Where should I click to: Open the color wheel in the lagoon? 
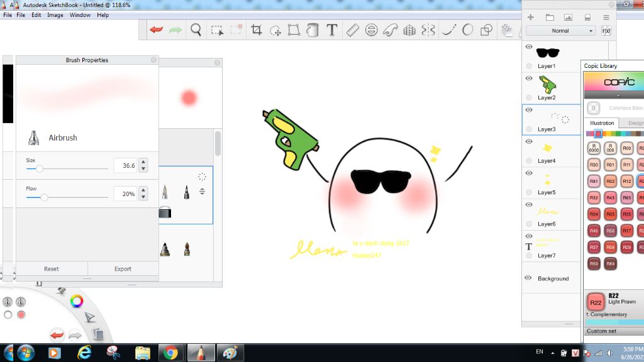tap(76, 301)
